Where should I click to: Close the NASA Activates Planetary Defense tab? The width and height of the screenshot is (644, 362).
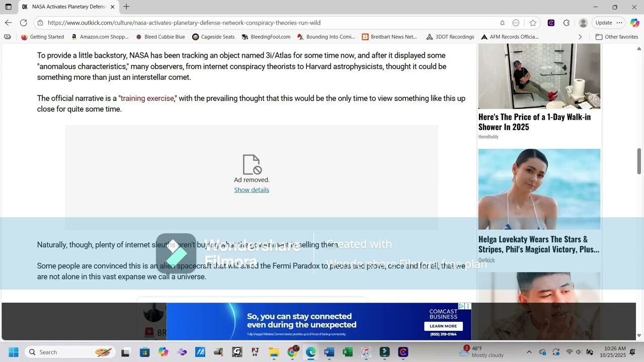(112, 7)
